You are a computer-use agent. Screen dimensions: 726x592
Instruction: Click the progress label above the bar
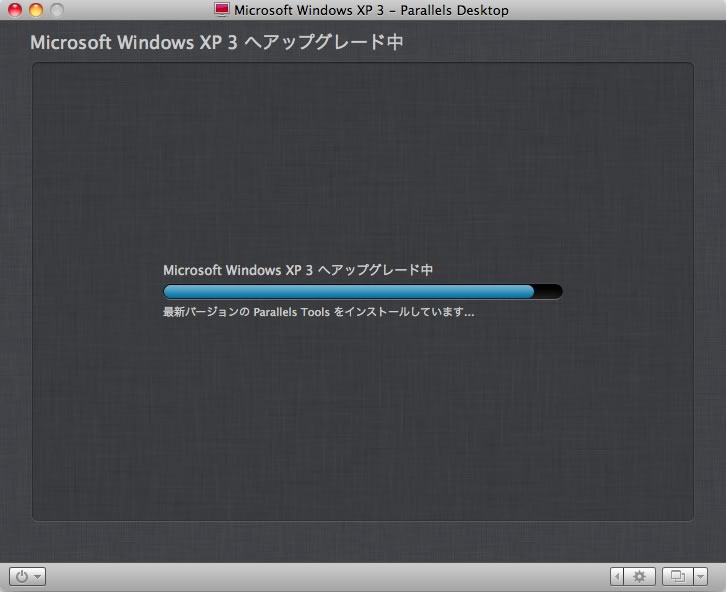[x=298, y=270]
